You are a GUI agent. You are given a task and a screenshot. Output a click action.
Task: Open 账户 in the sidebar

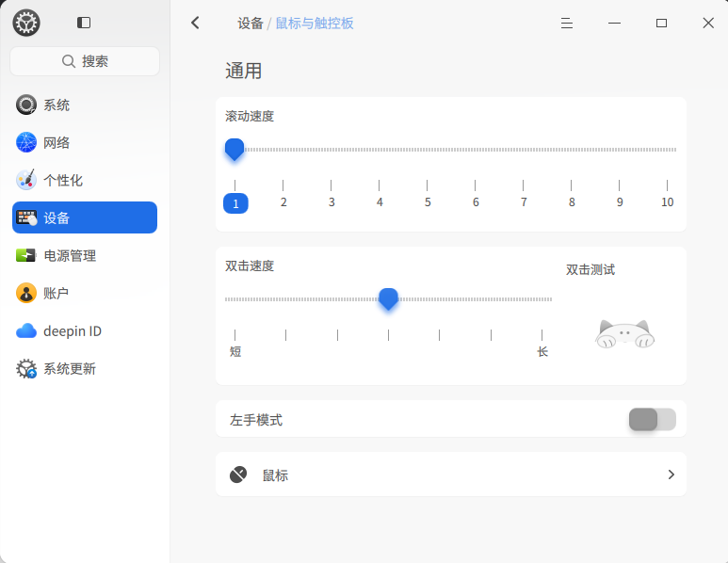tap(85, 293)
